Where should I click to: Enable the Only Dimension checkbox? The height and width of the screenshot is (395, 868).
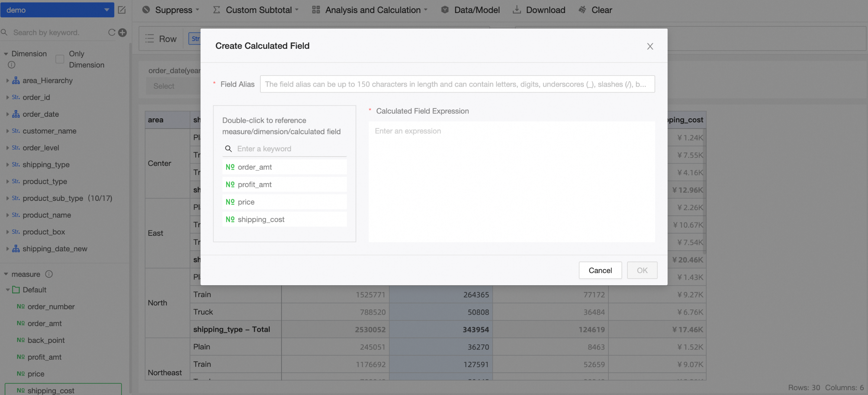pos(60,59)
